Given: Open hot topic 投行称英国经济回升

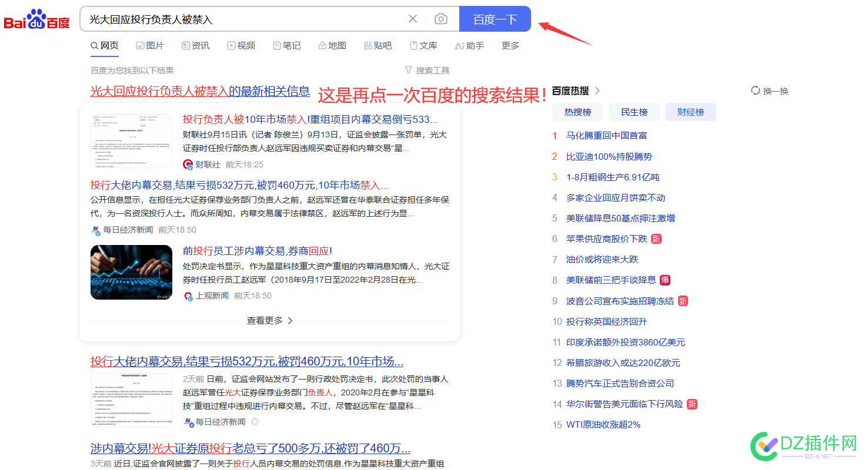Looking at the screenshot, I should 606,321.
